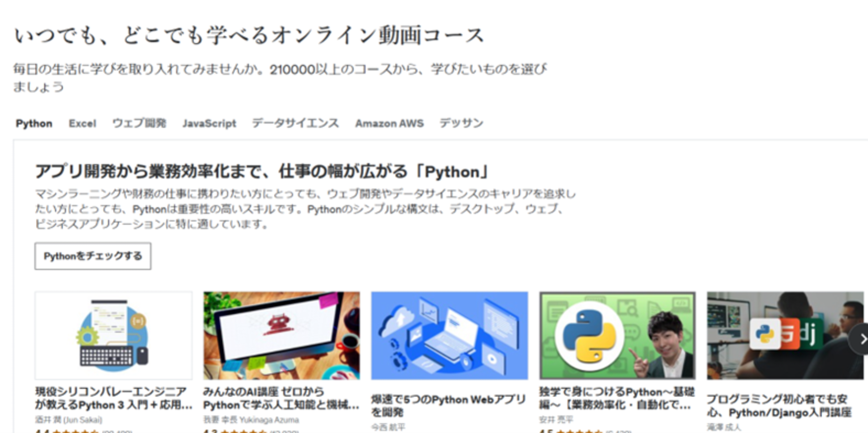Image resolution: width=868 pixels, height=433 pixels.
Task: Open keyboard illustration course thumbnail
Action: pos(114,335)
